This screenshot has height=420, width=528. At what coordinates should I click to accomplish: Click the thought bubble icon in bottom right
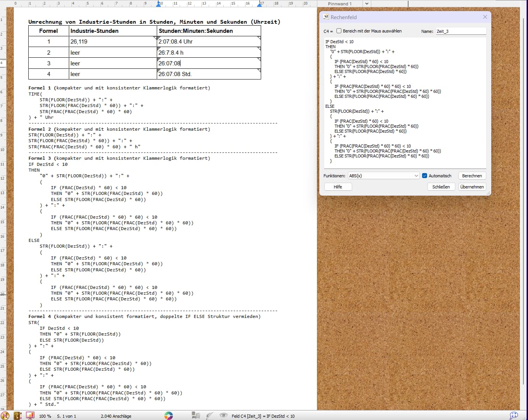click(514, 415)
